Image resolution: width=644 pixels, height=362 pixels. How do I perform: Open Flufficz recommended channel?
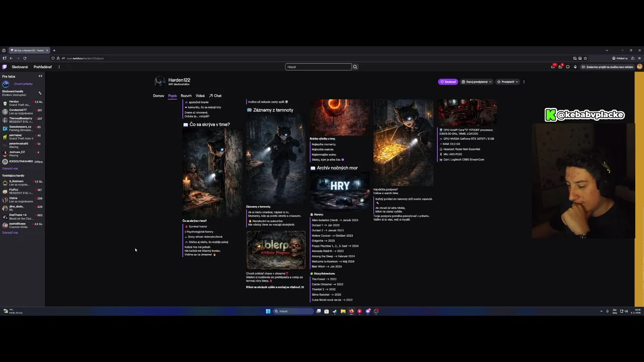23,191
